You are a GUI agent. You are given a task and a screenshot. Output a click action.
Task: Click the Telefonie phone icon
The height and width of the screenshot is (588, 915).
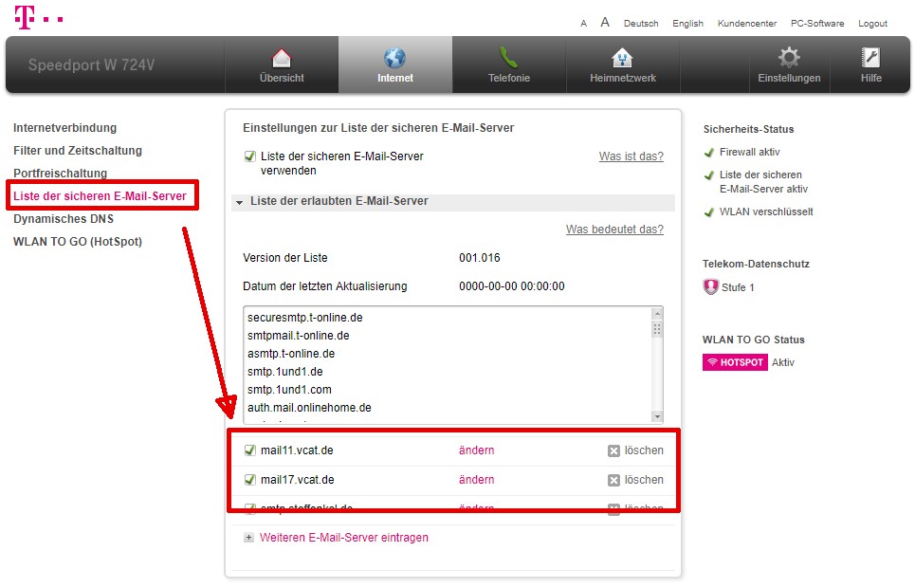[x=508, y=58]
